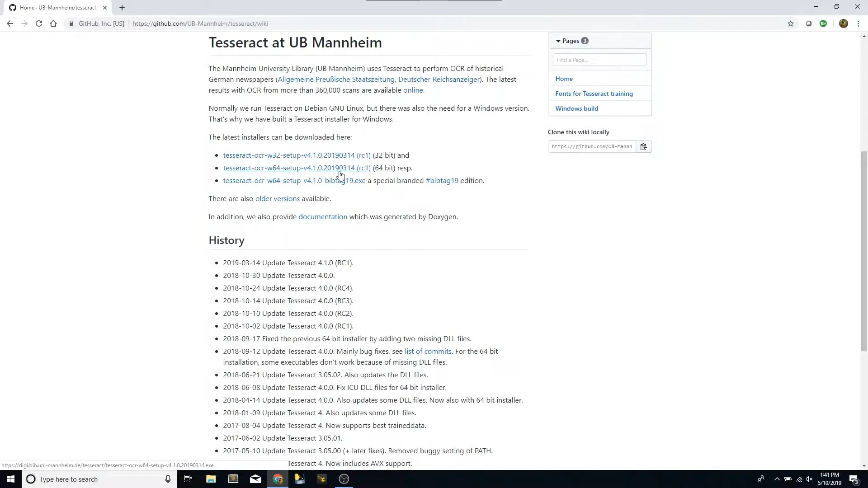This screenshot has height=488, width=868.
Task: Expand the Pages panel header
Action: click(571, 41)
